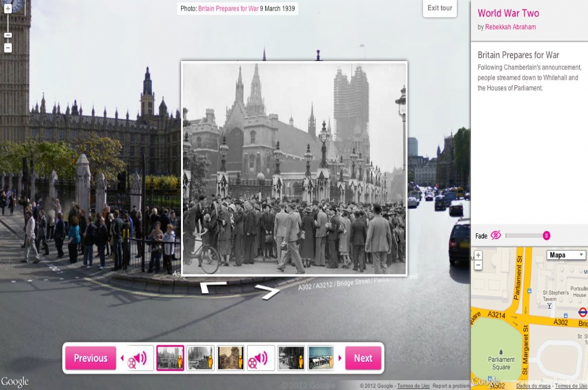Toggle the Fade eye visibility icon
Image resolution: width=588 pixels, height=390 pixels.
(x=496, y=236)
